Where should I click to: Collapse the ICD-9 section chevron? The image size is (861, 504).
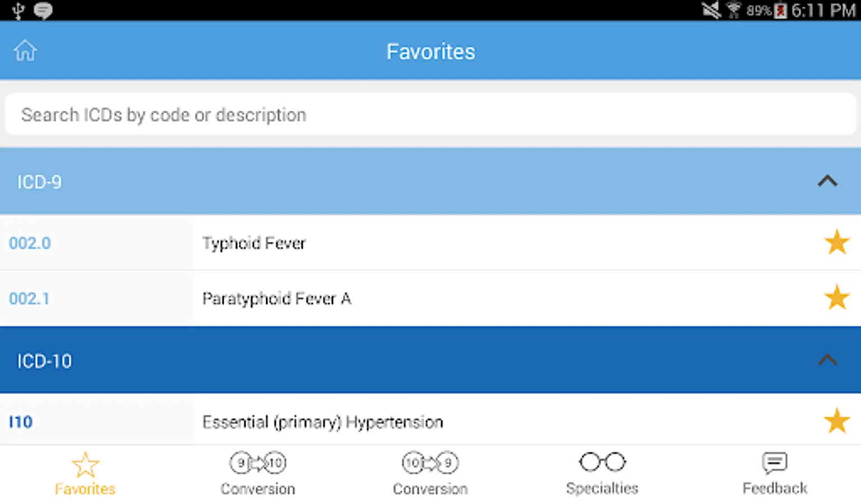[827, 181]
